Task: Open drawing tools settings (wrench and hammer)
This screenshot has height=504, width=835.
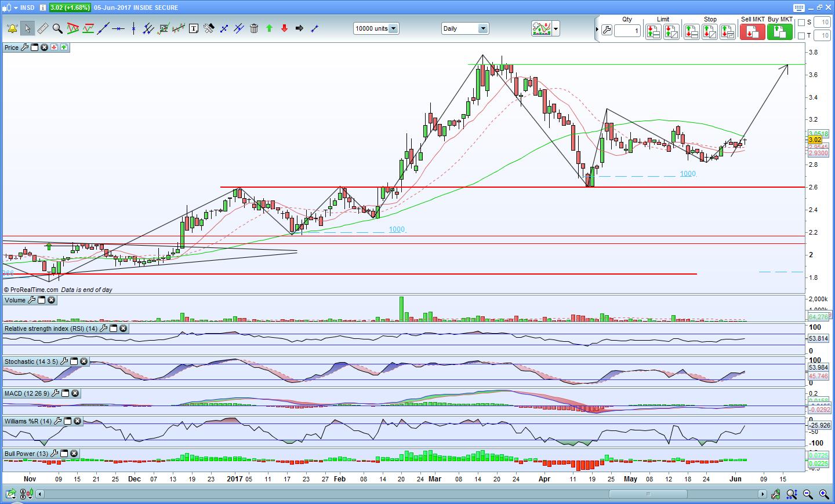Action: click(x=209, y=28)
